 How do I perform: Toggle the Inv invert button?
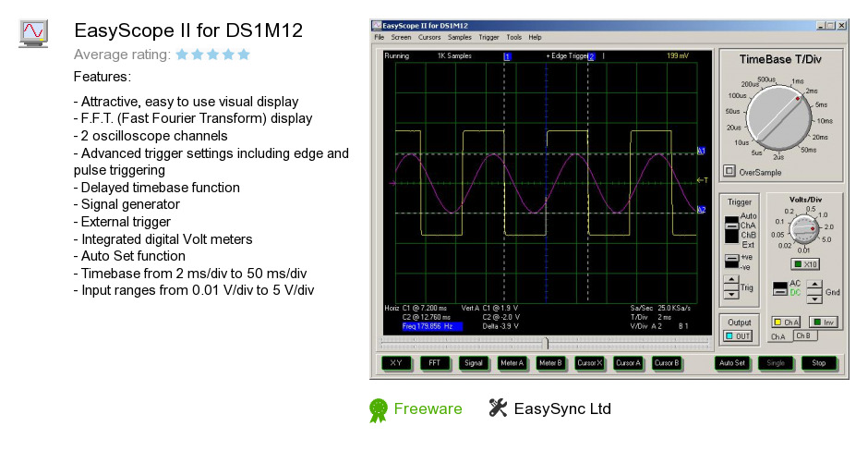click(823, 322)
